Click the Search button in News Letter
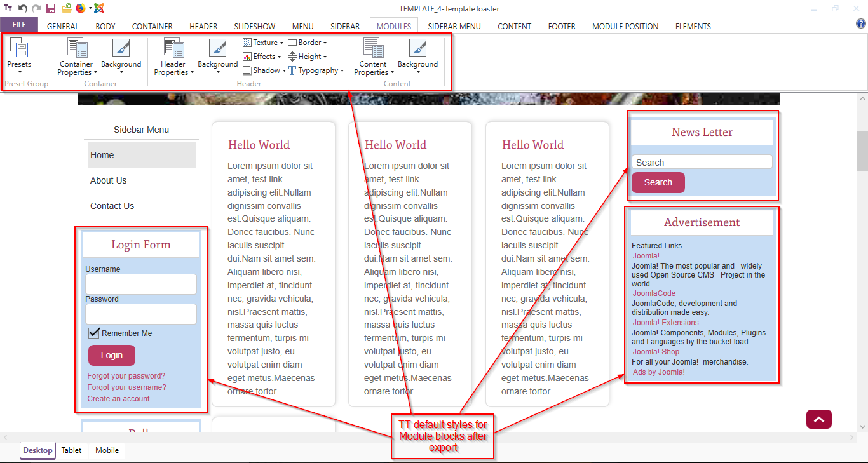 pyautogui.click(x=658, y=182)
